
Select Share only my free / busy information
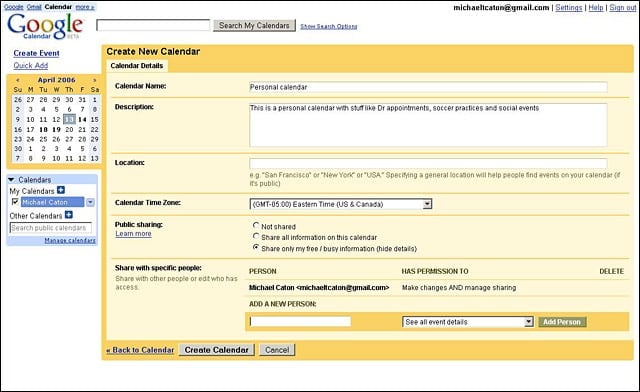click(256, 247)
